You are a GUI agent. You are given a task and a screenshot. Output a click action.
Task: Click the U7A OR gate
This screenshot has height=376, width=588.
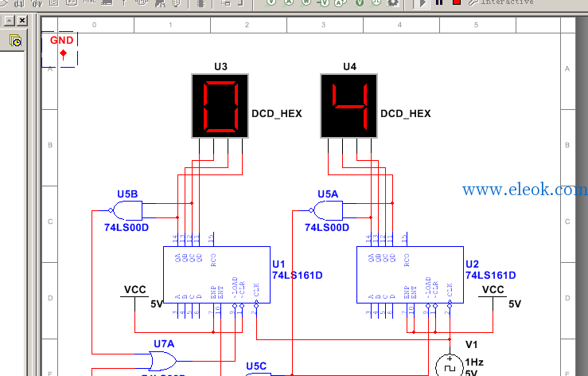[163, 361]
